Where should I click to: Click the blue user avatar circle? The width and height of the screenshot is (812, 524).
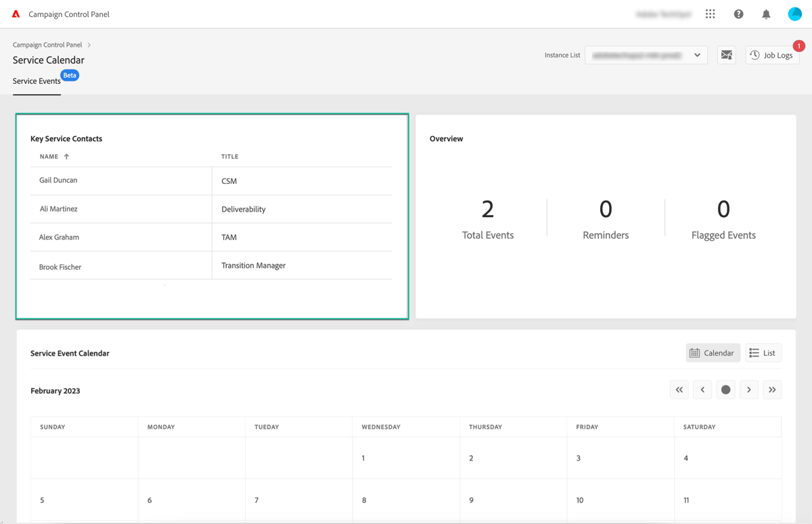pos(794,14)
